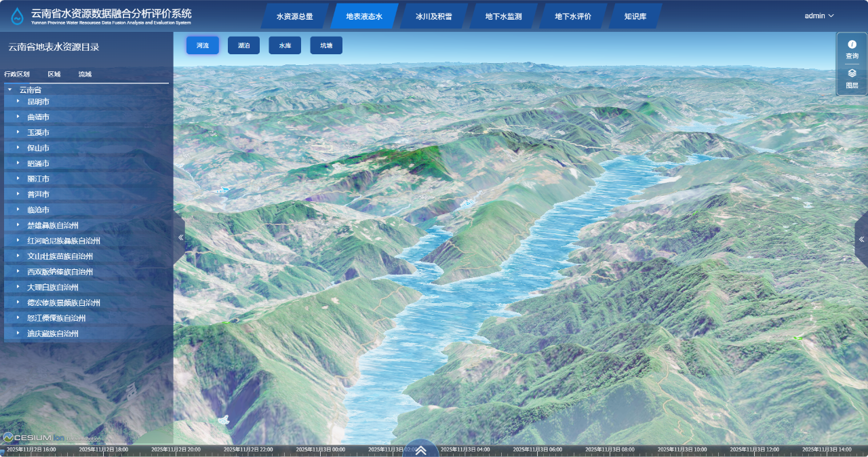Image resolution: width=868 pixels, height=457 pixels.
Task: Open the admin user dropdown
Action: point(819,16)
